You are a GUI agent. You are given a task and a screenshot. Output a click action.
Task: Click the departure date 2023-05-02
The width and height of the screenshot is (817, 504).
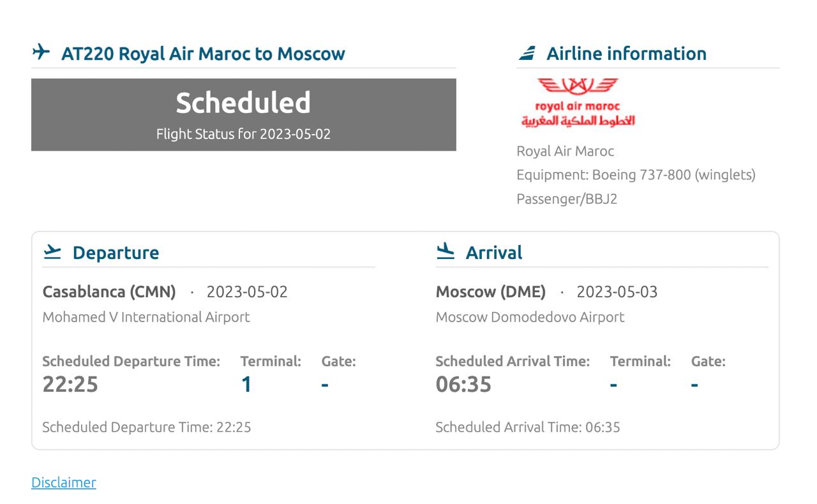247,292
